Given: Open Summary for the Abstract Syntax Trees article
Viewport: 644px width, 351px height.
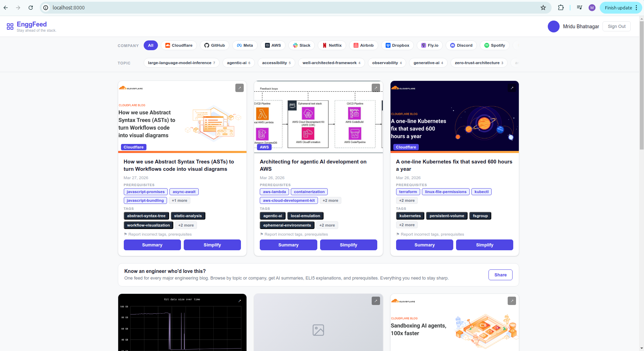Looking at the screenshot, I should pos(152,245).
